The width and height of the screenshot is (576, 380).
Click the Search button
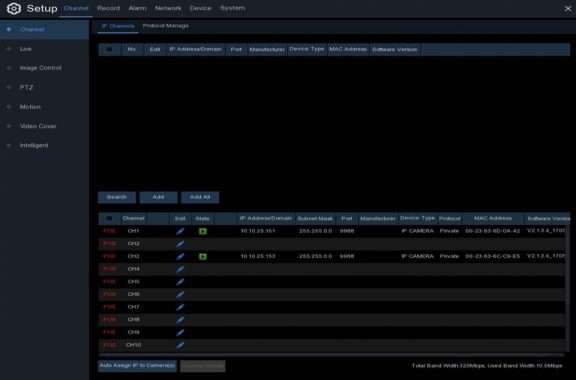[117, 197]
